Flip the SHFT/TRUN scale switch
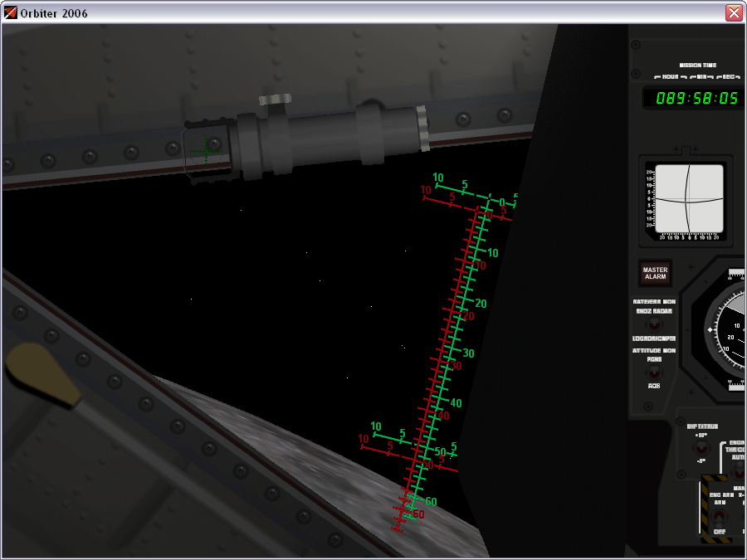 click(701, 448)
